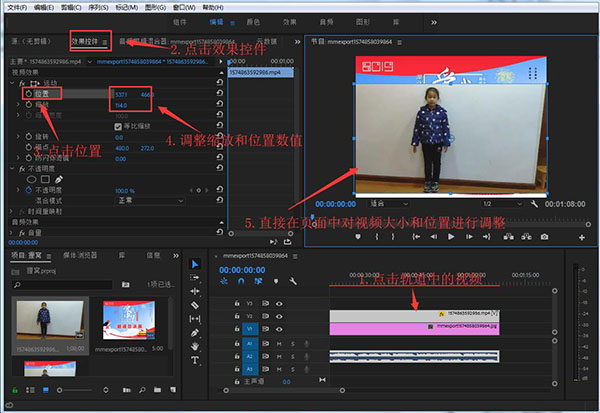Viewport: 600px width, 413px height.
Task: Click Extract button in program monitor
Action: click(527, 237)
